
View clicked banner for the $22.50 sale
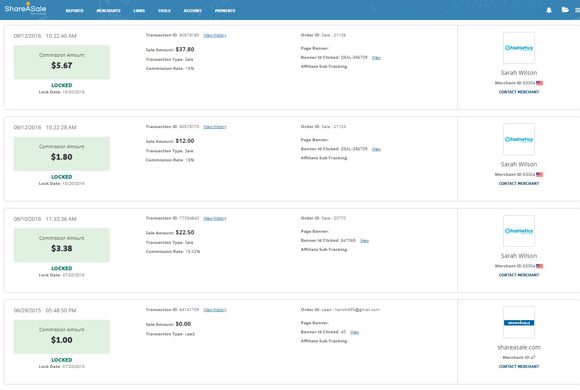point(364,241)
